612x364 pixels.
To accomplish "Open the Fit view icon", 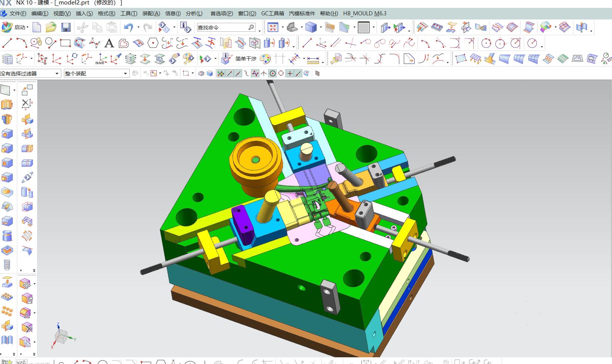I will [273, 27].
